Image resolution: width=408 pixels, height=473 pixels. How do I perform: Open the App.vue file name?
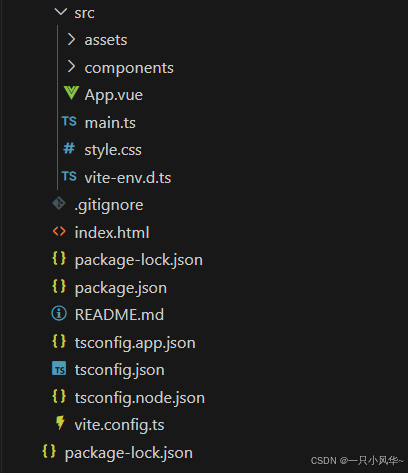(x=114, y=95)
